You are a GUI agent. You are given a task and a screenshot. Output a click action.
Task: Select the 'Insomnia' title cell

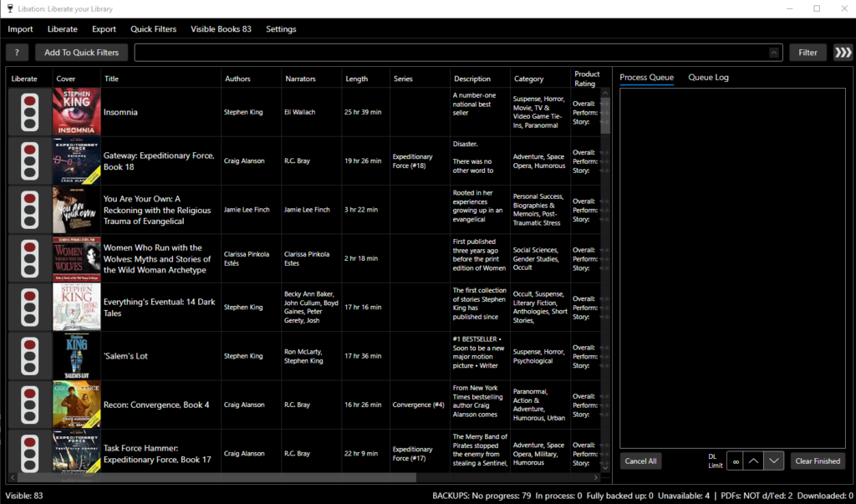pyautogui.click(x=161, y=112)
